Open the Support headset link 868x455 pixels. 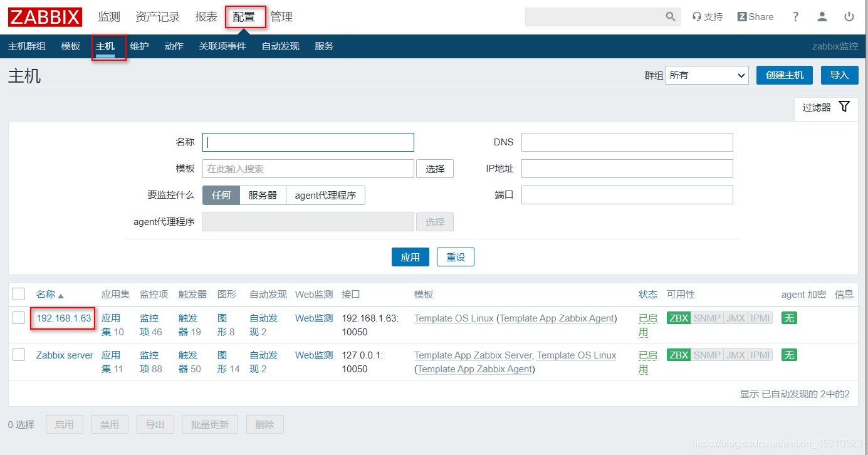click(x=708, y=17)
